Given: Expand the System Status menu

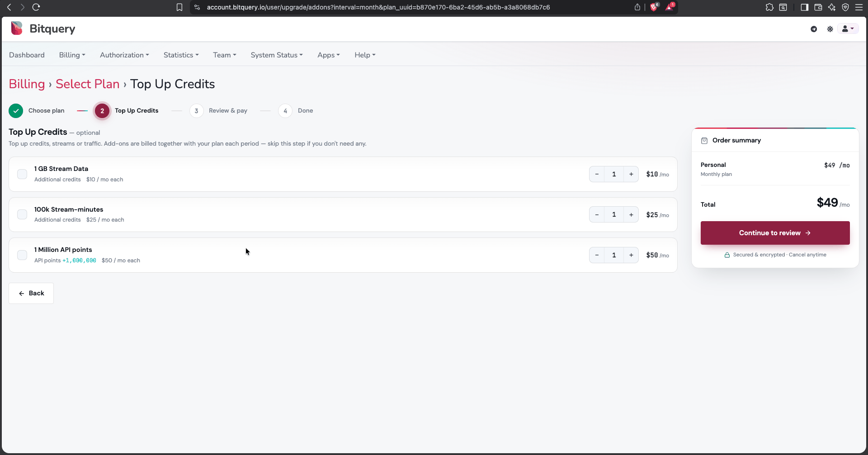Looking at the screenshot, I should [x=277, y=55].
